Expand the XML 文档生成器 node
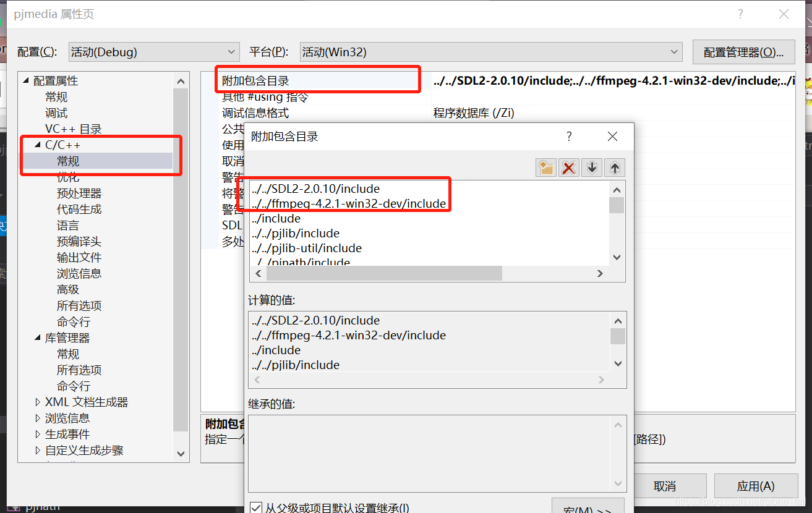The width and height of the screenshot is (812, 513). [x=38, y=402]
